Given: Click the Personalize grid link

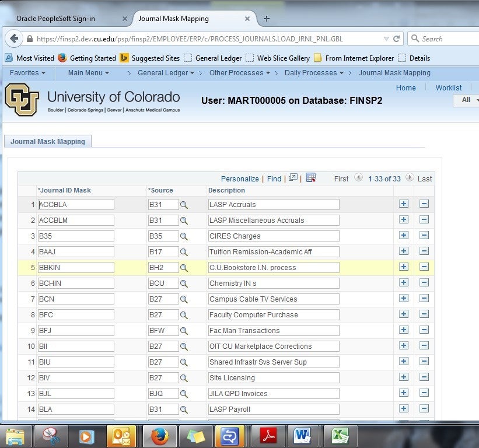Looking at the screenshot, I should (240, 179).
